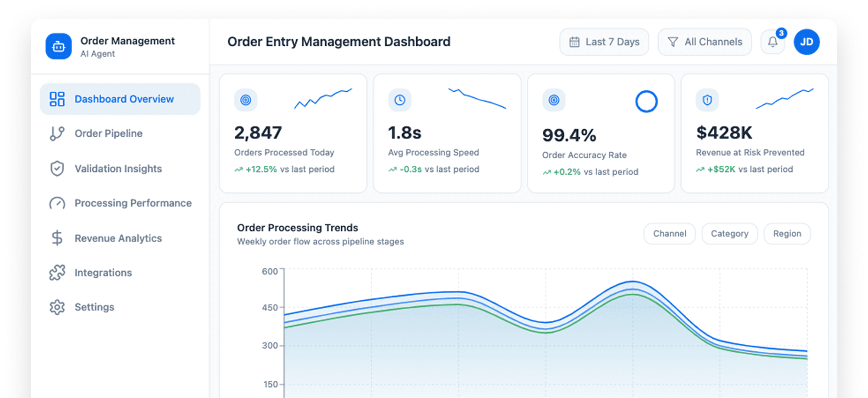This screenshot has height=398, width=868.
Task: Open notifications via the bell icon
Action: [773, 42]
